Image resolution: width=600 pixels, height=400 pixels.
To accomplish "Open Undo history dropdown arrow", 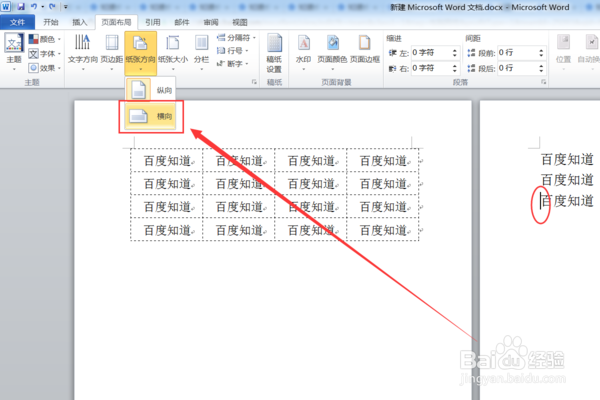I will 42,7.
